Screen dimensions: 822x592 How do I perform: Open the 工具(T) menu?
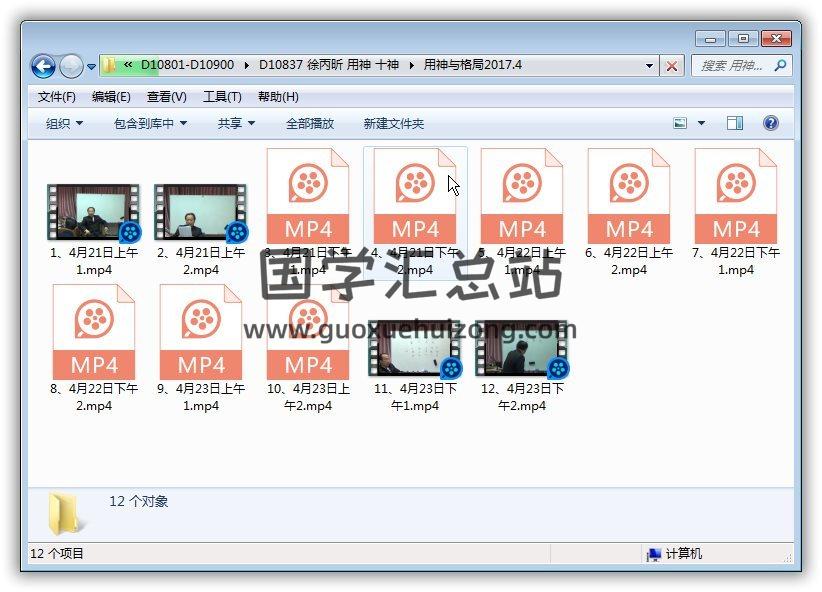(x=222, y=97)
